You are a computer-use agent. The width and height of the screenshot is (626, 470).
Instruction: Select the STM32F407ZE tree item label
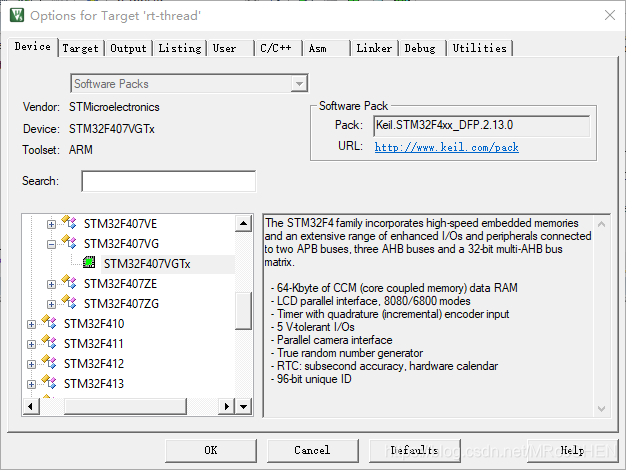(x=120, y=284)
